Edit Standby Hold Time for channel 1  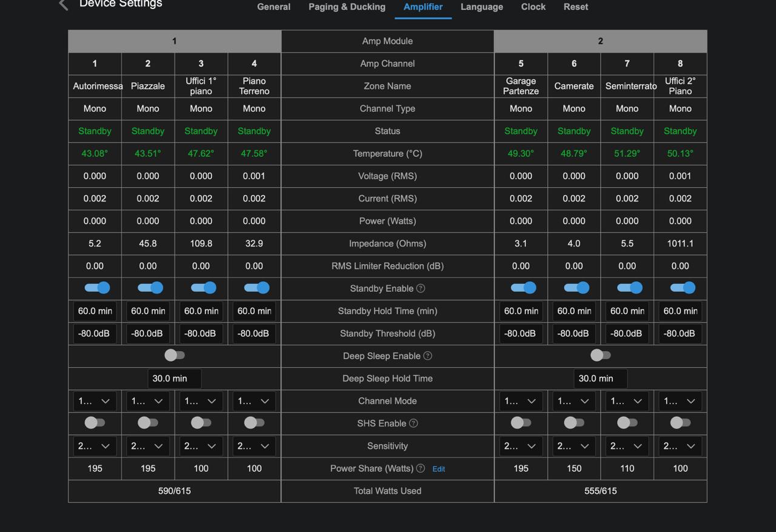coord(95,311)
